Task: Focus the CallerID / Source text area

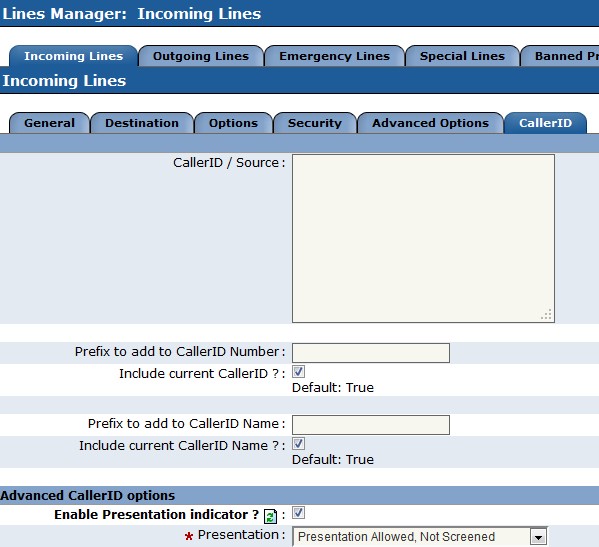Action: tap(423, 238)
